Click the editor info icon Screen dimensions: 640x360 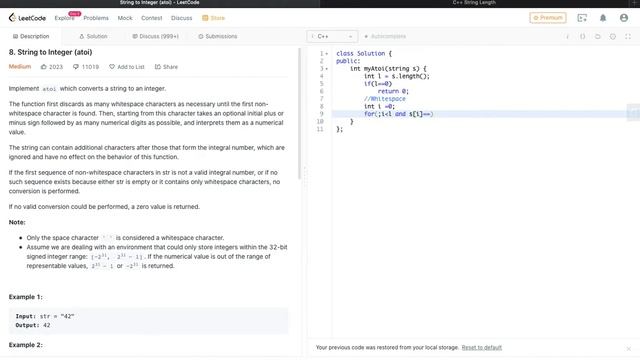567,36
